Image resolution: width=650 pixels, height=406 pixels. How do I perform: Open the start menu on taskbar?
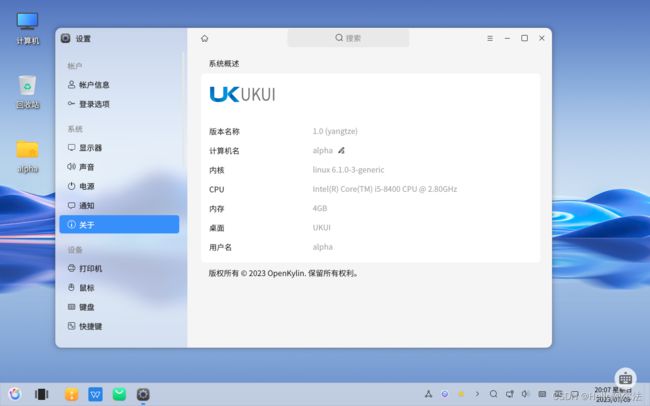pyautogui.click(x=15, y=394)
